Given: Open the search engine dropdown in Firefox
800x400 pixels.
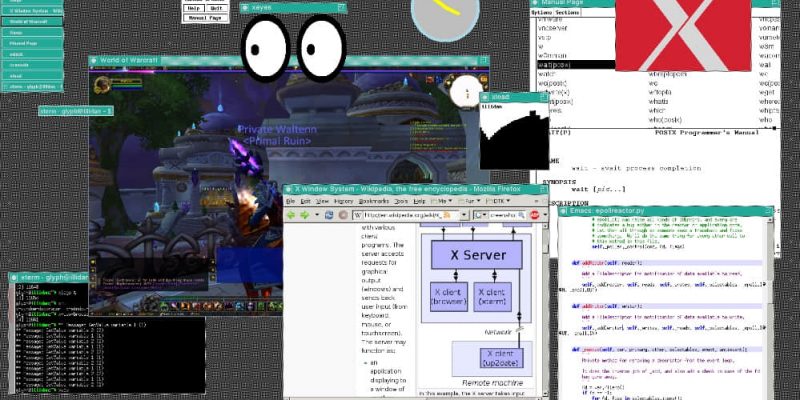Looking at the screenshot, I should click(x=485, y=215).
